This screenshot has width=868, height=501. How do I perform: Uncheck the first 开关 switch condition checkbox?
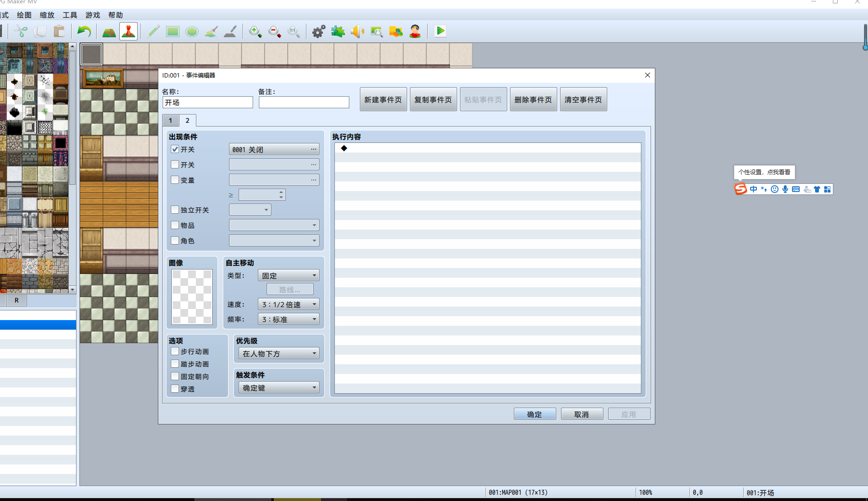click(175, 149)
